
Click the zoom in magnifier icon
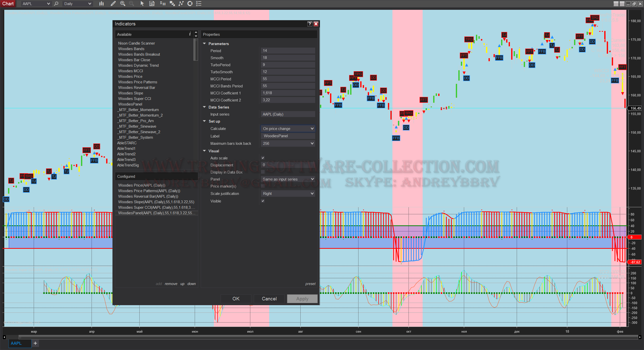point(123,4)
